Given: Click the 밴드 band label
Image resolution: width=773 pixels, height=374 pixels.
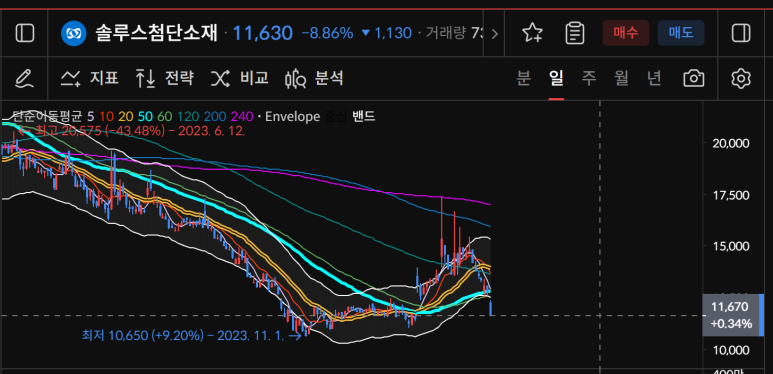Looking at the screenshot, I should (364, 117).
